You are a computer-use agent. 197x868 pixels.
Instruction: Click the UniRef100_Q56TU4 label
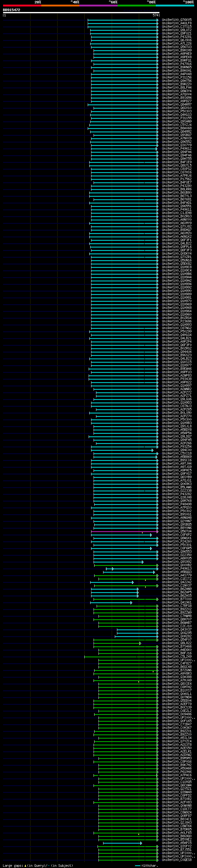177,531
